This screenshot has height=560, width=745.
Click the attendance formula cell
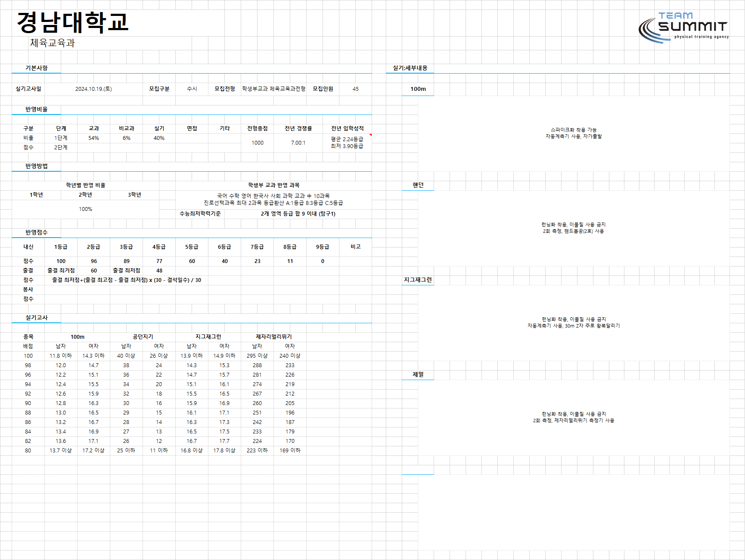(127, 280)
